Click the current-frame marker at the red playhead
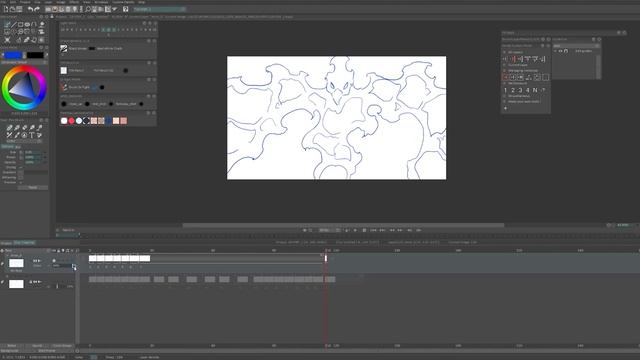640x360 pixels. [326, 258]
